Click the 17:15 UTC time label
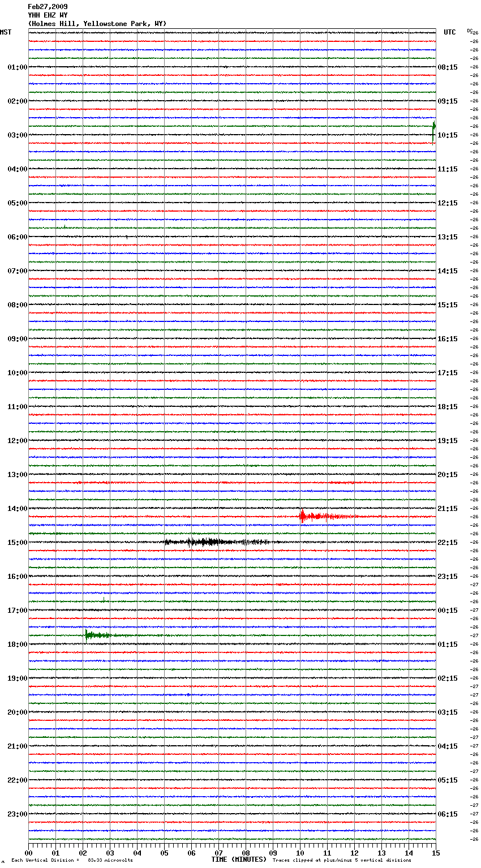Image resolution: width=481 pixels, height=868 pixels. click(448, 373)
